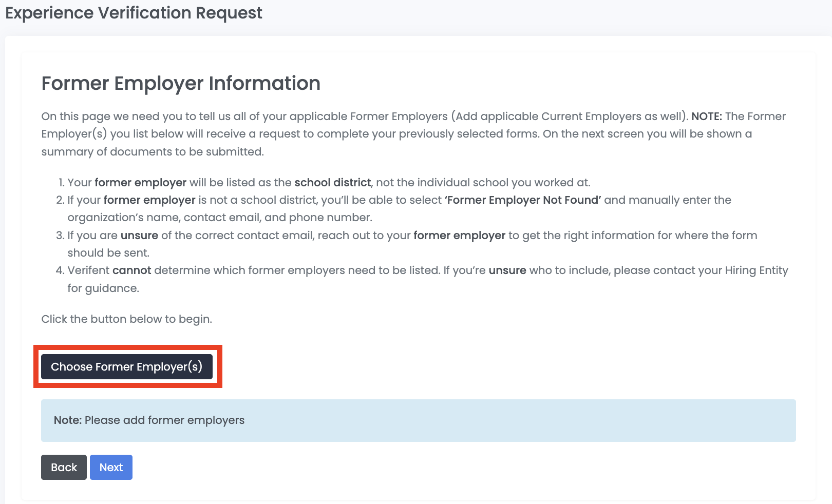This screenshot has width=832, height=504.
Task: Click 'Click the button below to begin' text
Action: (126, 319)
